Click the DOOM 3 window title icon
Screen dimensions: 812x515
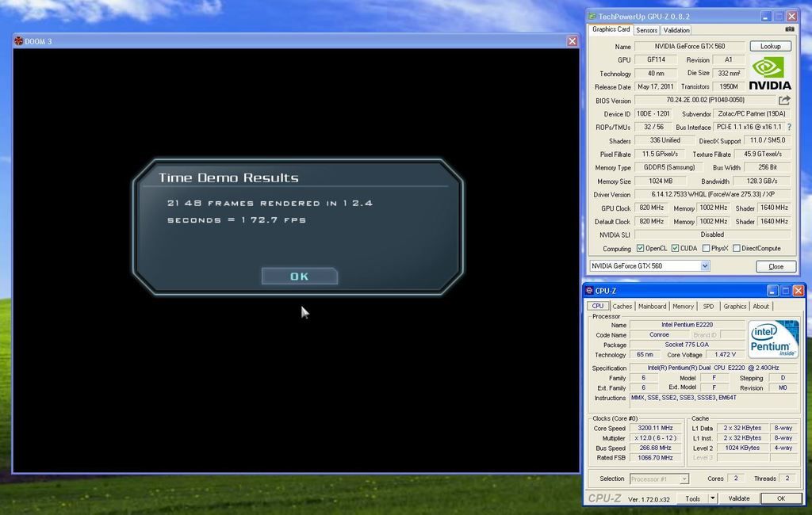pyautogui.click(x=19, y=41)
